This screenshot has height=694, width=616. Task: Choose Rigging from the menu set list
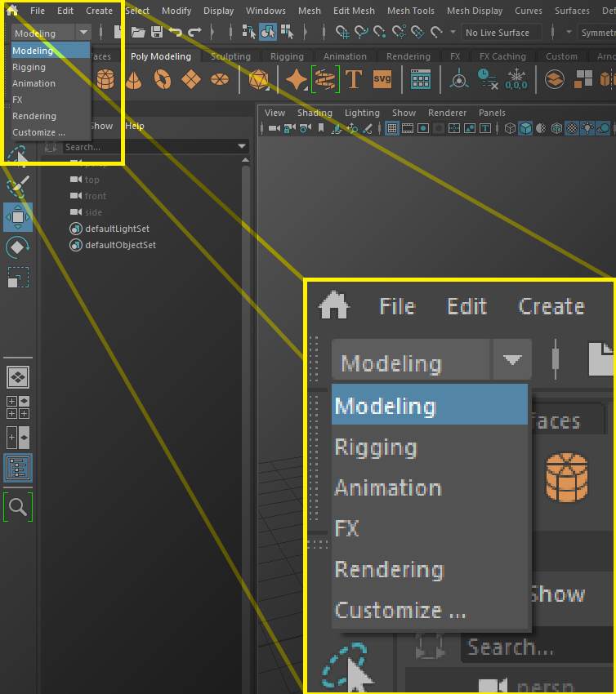point(29,67)
